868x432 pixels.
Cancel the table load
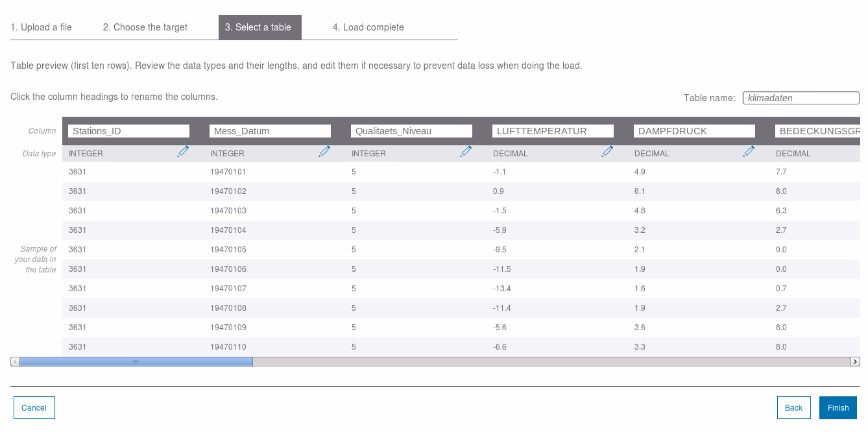(x=34, y=408)
